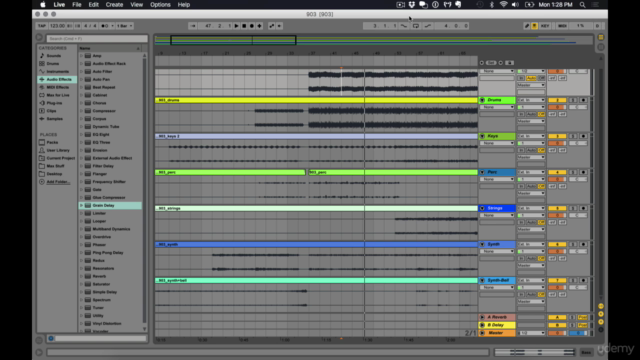Screen dimensions: 640x360
Task: Arm the Perc track for recording
Action: coord(583,172)
